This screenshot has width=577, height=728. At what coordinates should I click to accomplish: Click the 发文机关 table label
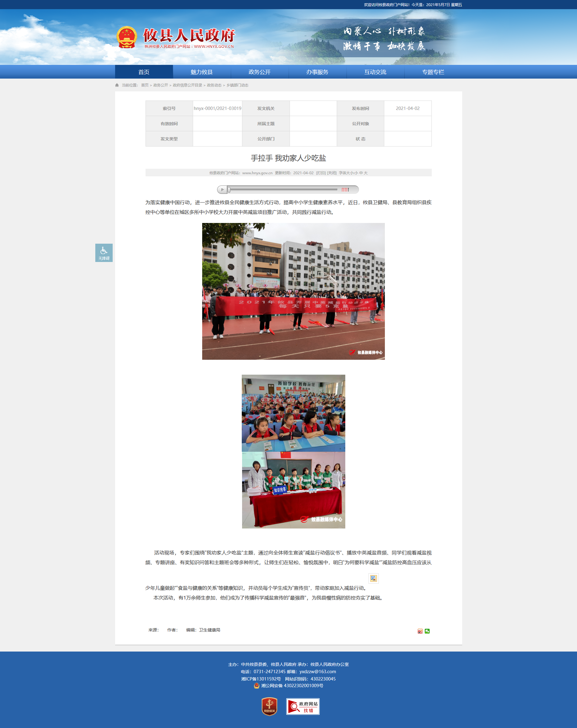(266, 108)
